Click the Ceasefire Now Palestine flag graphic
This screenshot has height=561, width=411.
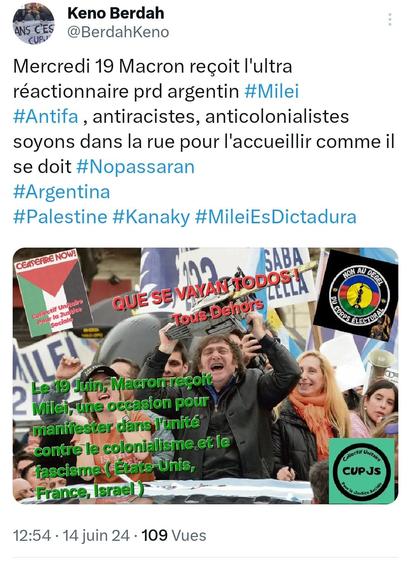click(52, 292)
